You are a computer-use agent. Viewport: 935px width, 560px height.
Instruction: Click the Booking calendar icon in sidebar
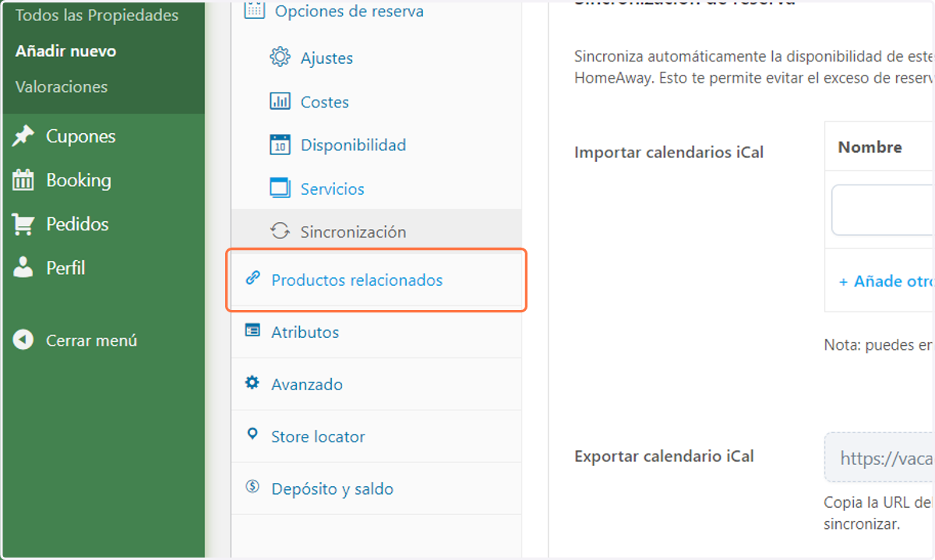pyautogui.click(x=23, y=180)
